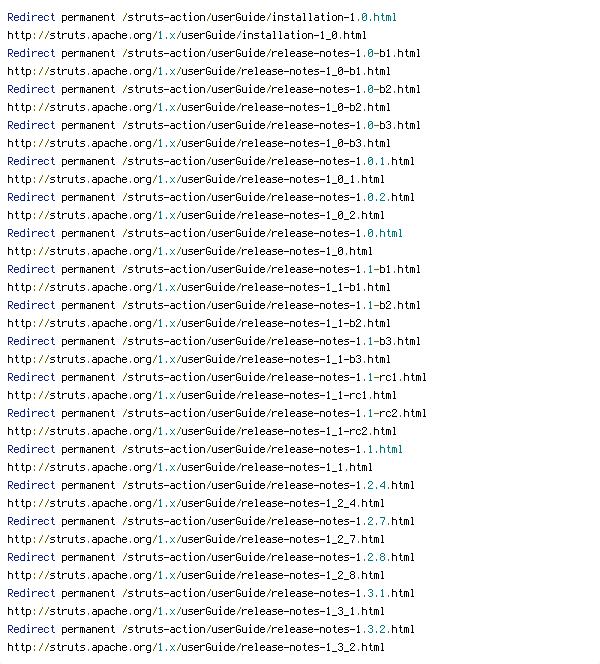Viewport: 600px width, 664px height.
Task: Click the URL ending release-notes-1_1-rc1.html
Action: 202,395
